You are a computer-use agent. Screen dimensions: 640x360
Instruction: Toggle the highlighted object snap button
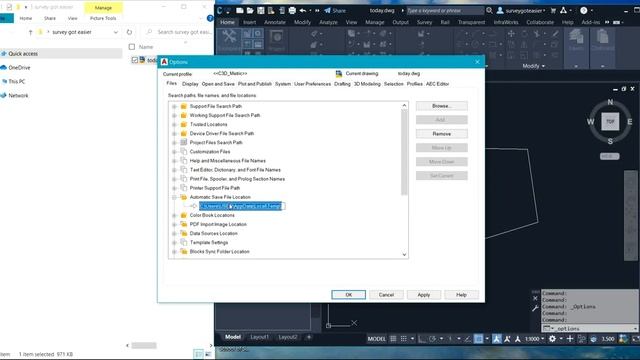click(x=478, y=339)
